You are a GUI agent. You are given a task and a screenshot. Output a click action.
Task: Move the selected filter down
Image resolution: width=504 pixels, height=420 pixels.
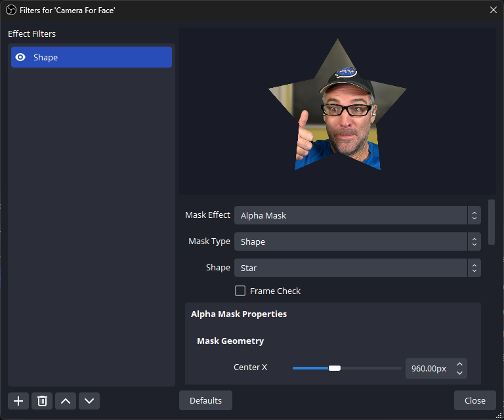click(x=89, y=400)
